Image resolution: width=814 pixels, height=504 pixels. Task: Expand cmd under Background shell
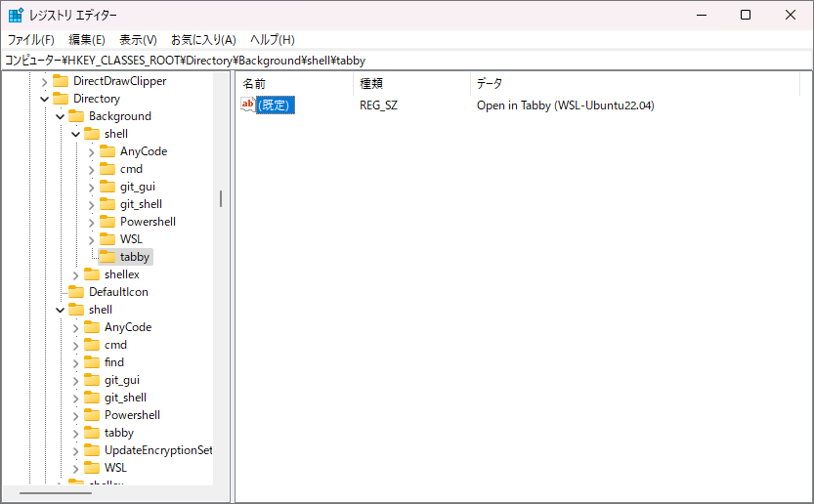tap(92, 170)
